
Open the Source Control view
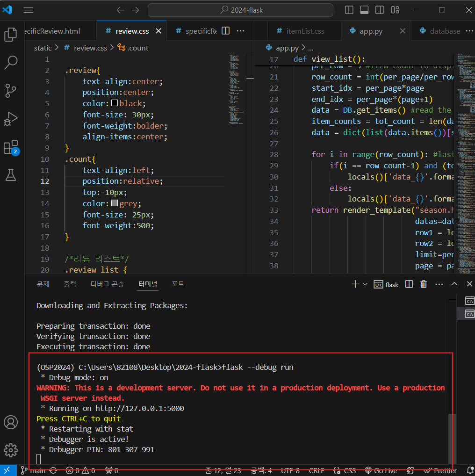click(11, 90)
